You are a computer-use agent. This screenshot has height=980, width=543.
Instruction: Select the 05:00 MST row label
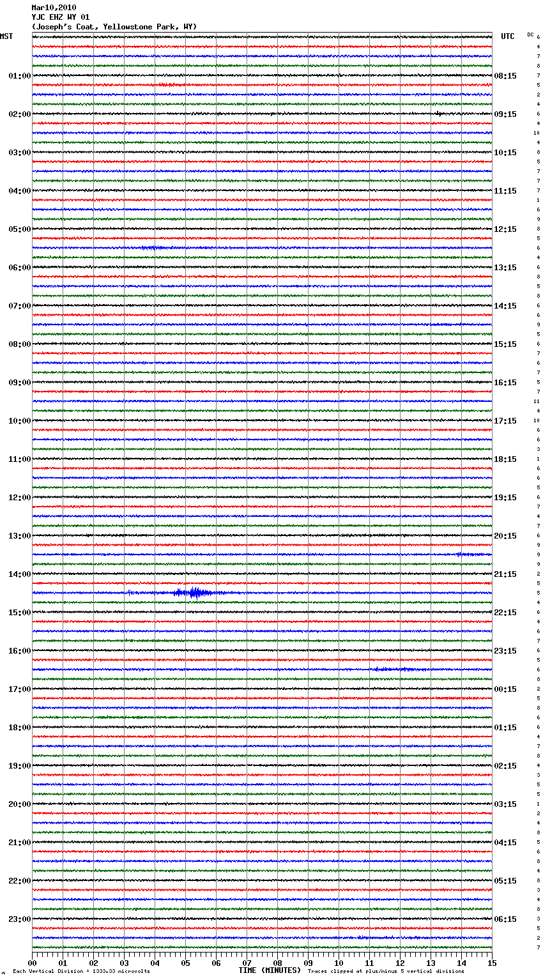tap(20, 229)
